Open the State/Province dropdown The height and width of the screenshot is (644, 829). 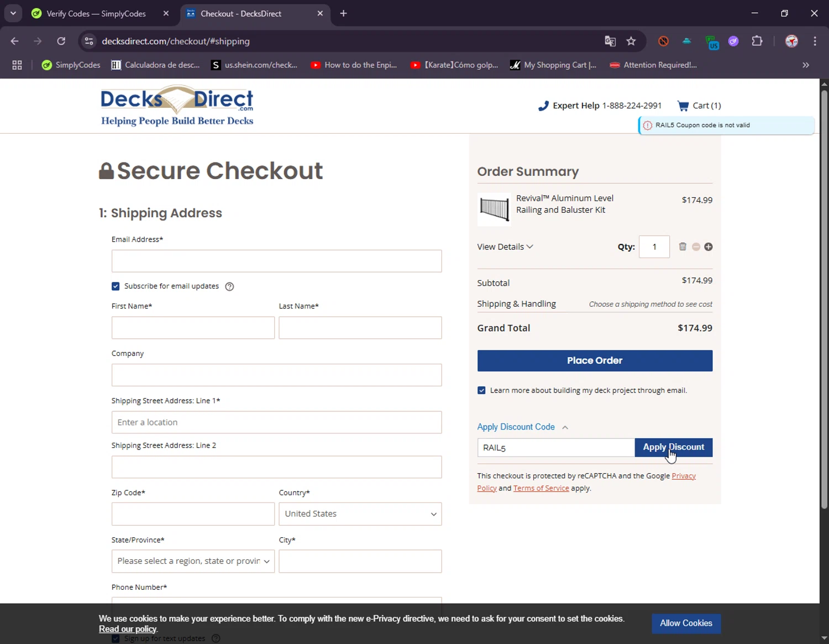pos(193,561)
